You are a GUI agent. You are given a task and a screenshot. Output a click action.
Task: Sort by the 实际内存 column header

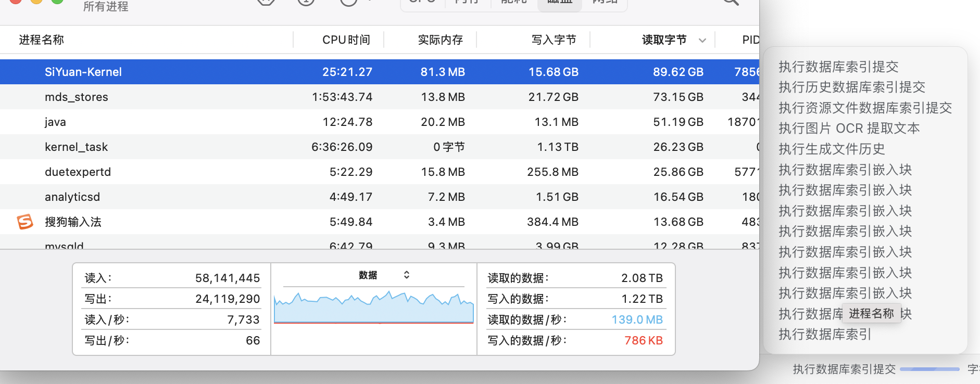(x=441, y=40)
